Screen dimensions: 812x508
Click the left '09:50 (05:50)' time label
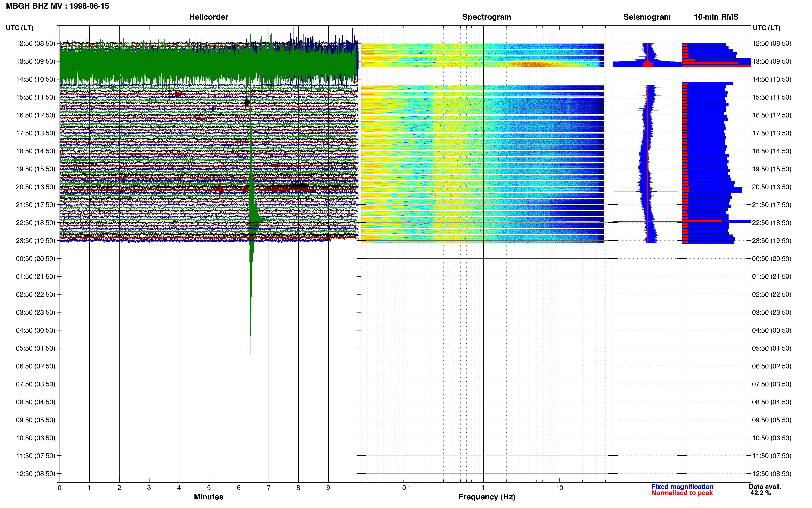36,420
